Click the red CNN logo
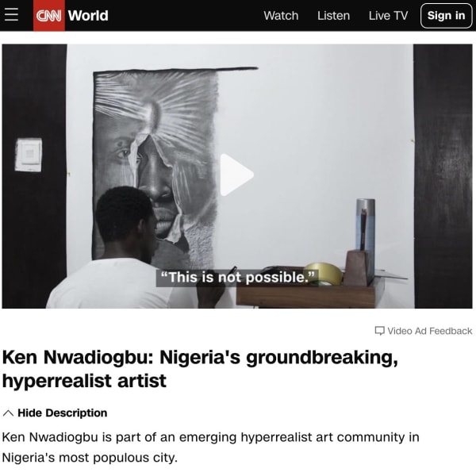 pos(49,16)
